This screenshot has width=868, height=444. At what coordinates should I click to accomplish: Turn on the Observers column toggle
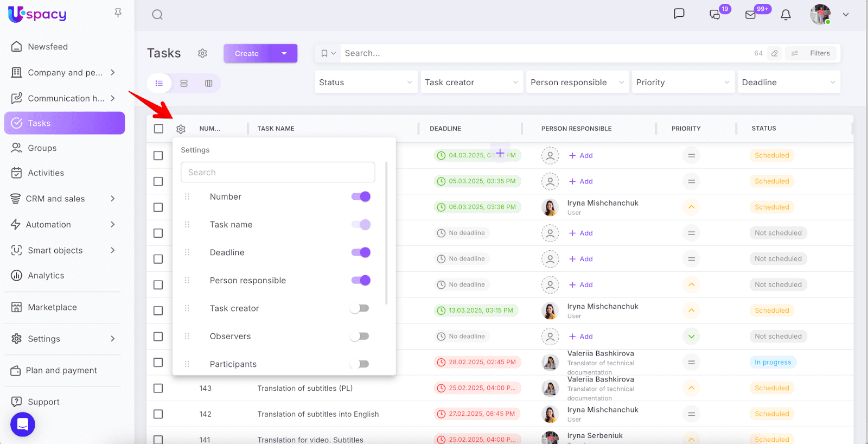360,337
